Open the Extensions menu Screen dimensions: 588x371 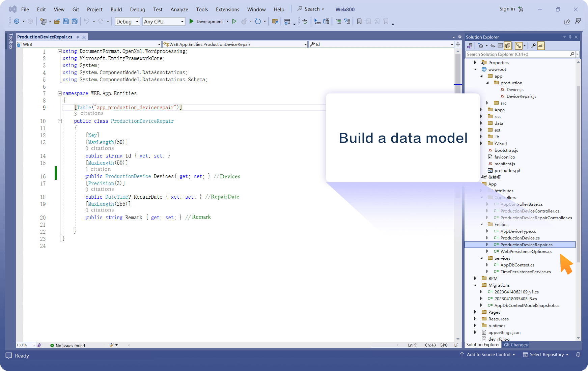coord(227,9)
